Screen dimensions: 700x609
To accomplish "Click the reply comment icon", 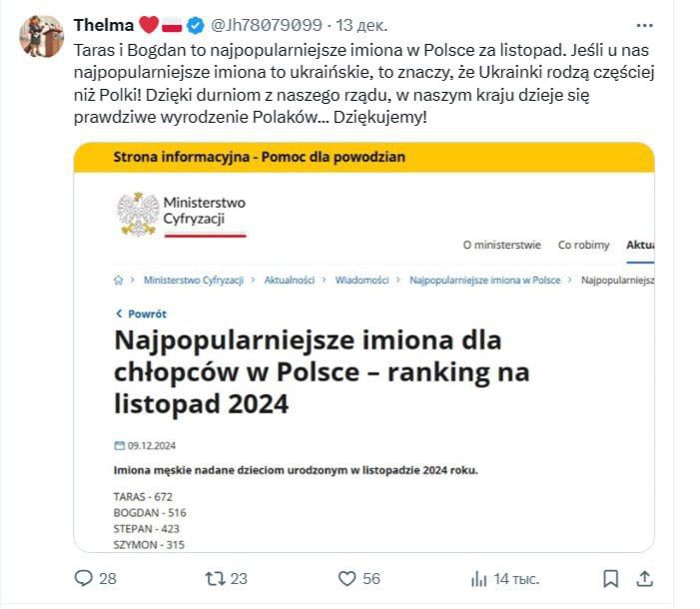I will point(84,578).
